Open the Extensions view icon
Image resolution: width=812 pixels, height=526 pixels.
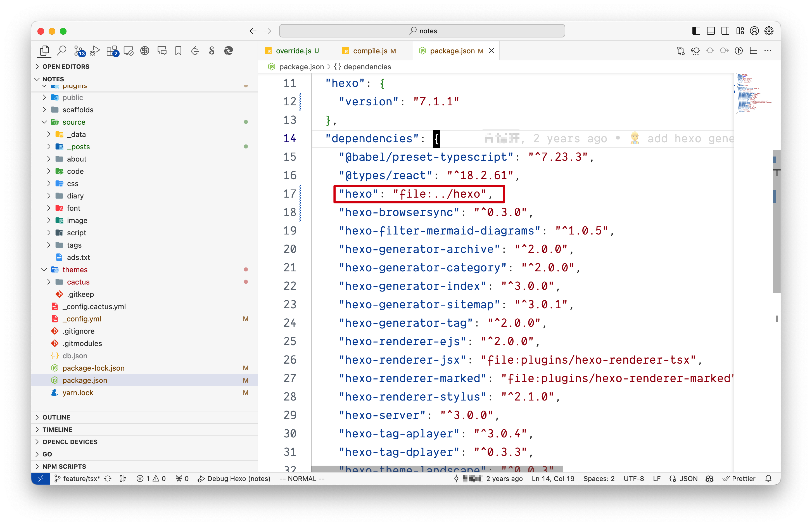click(x=111, y=51)
